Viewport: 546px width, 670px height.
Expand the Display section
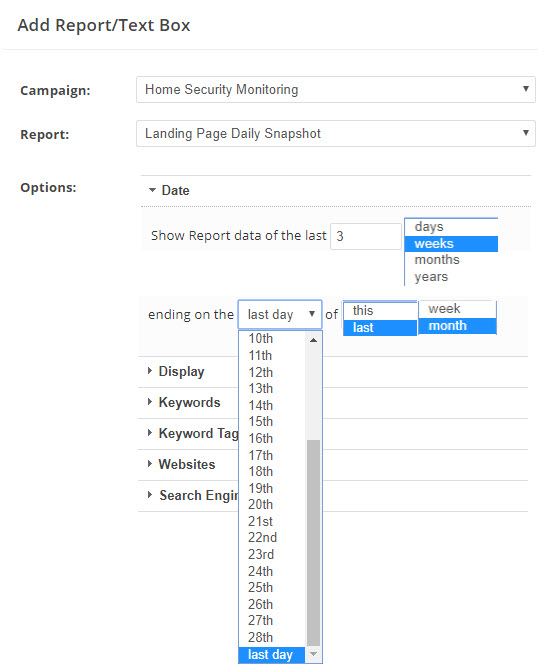[176, 371]
